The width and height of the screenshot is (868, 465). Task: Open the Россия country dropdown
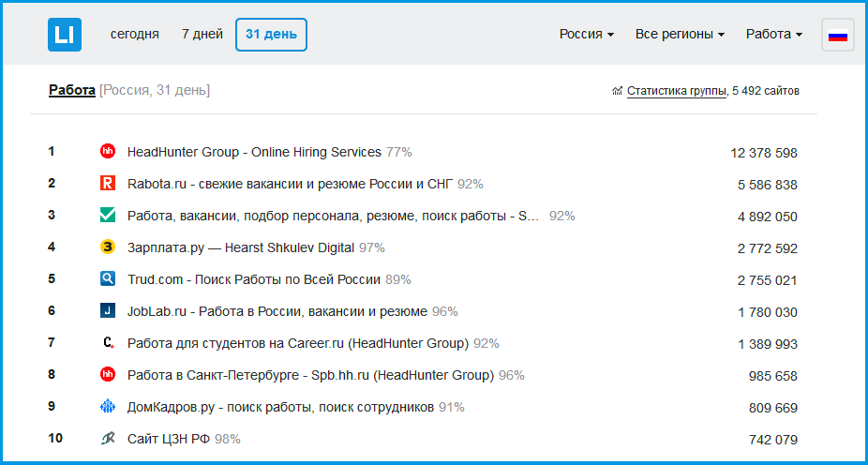tap(586, 35)
